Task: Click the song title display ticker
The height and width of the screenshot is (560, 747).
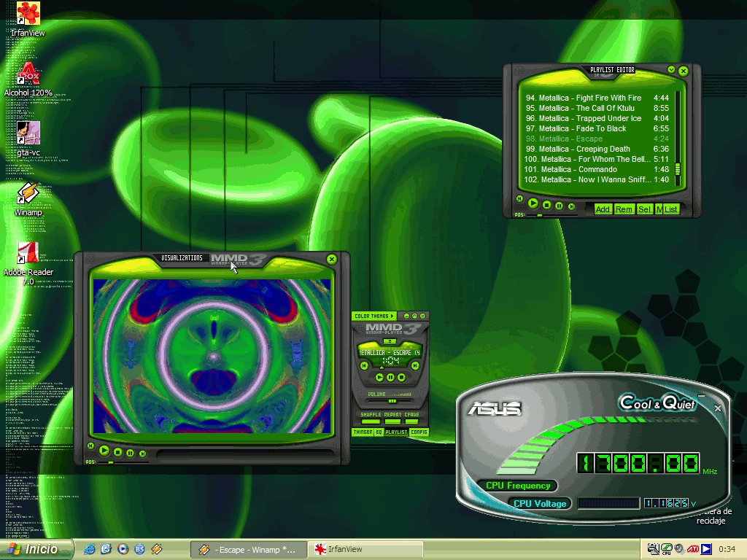Action: point(390,352)
